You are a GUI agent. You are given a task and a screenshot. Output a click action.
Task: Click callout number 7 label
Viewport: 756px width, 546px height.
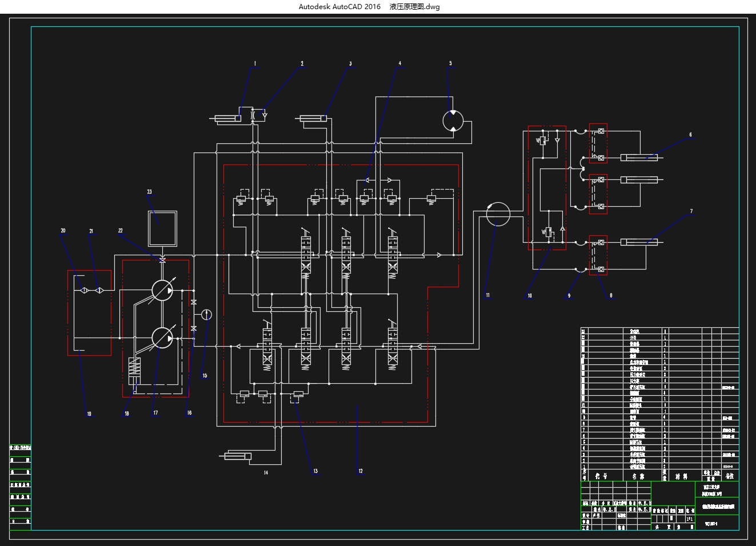pos(691,211)
